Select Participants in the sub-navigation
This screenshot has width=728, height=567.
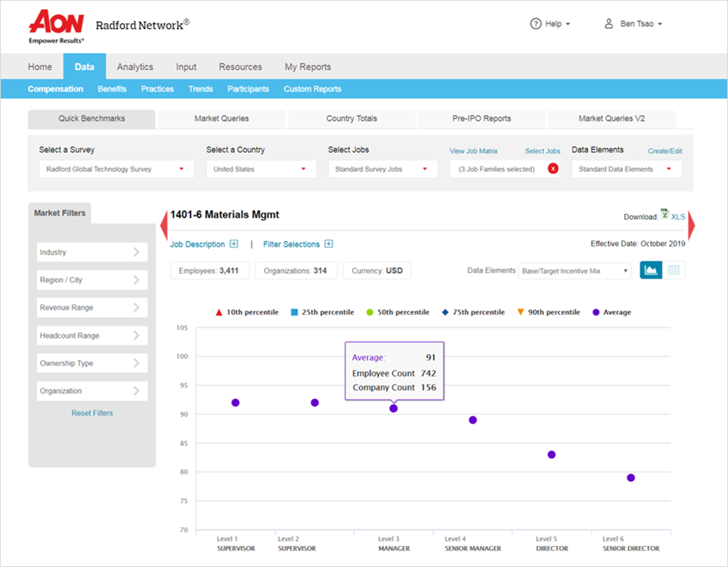click(x=248, y=89)
